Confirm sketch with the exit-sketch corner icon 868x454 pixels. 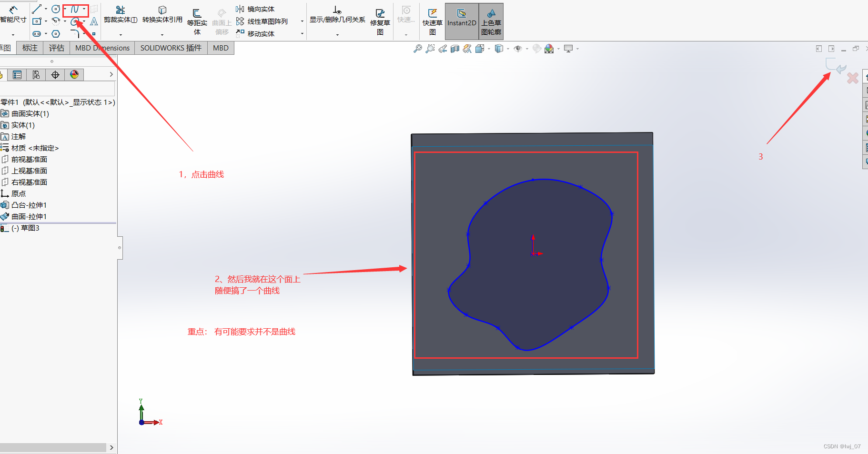(x=836, y=66)
